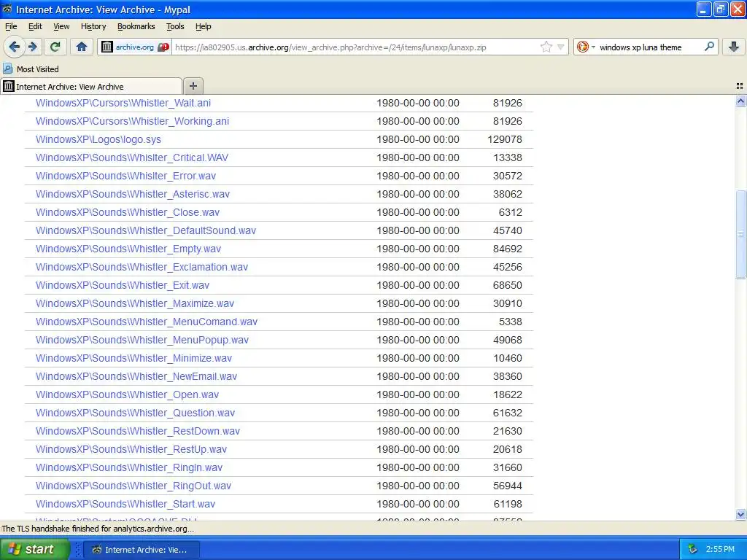The height and width of the screenshot is (560, 747).
Task: Open Whistler_DefaultSound.wav link
Action: pos(146,230)
